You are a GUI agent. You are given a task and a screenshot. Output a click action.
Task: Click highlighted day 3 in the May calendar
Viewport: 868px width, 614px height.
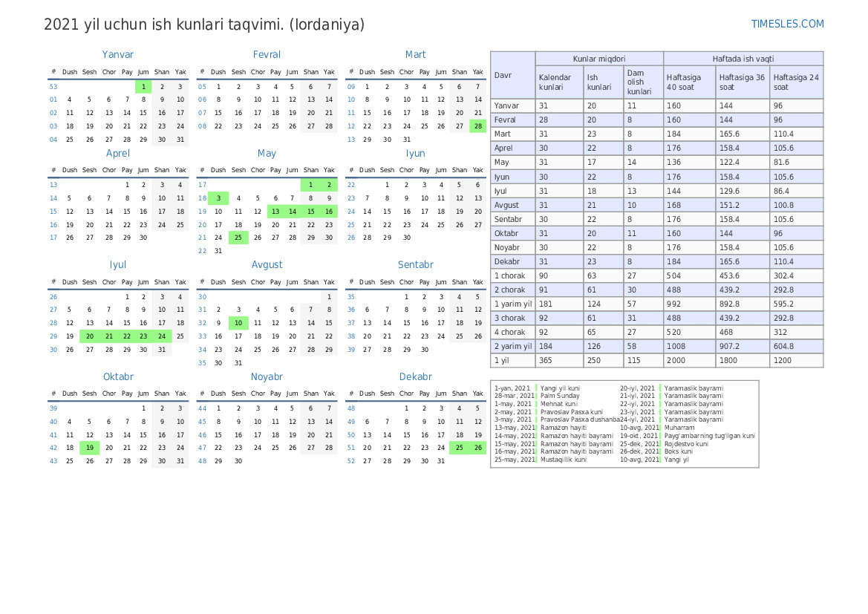[x=218, y=197]
